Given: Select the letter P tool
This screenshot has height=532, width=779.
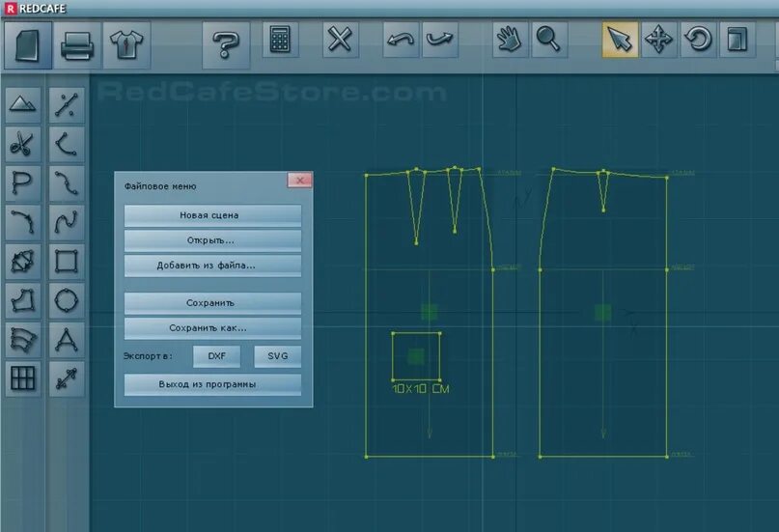Looking at the screenshot, I should tap(23, 183).
